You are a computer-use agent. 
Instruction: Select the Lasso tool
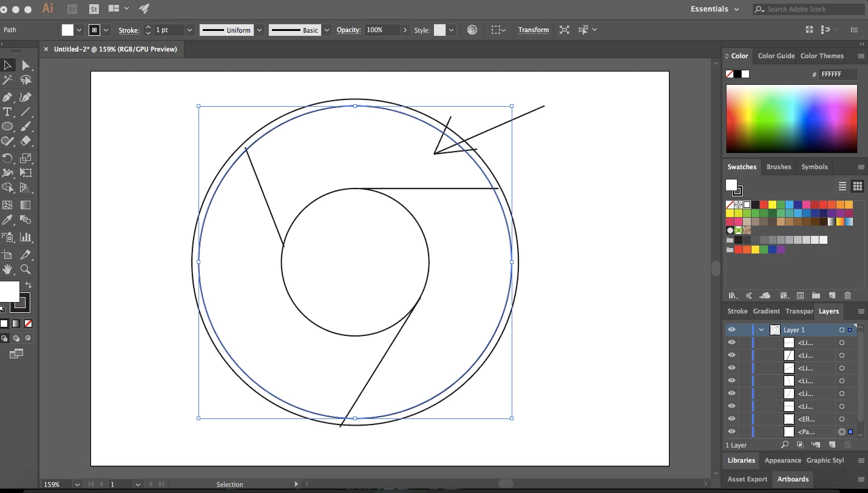pos(26,80)
